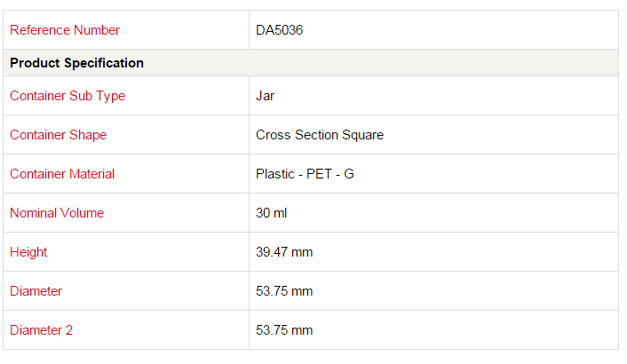Click the Plastic - PET - G value

(x=306, y=174)
